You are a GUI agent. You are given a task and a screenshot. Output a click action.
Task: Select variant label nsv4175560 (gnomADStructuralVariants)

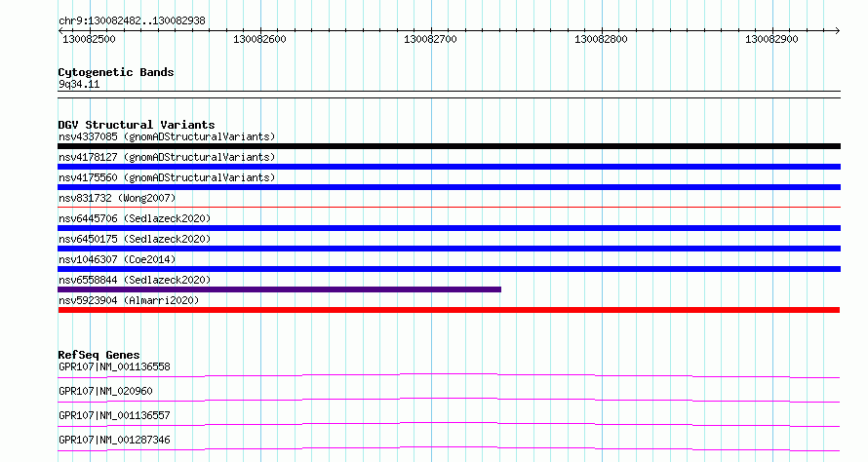tap(167, 177)
